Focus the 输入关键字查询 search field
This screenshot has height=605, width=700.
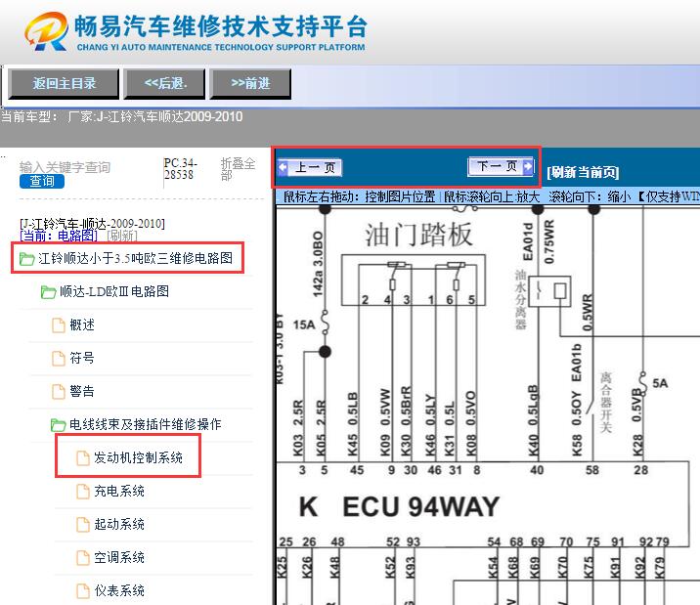[66, 167]
